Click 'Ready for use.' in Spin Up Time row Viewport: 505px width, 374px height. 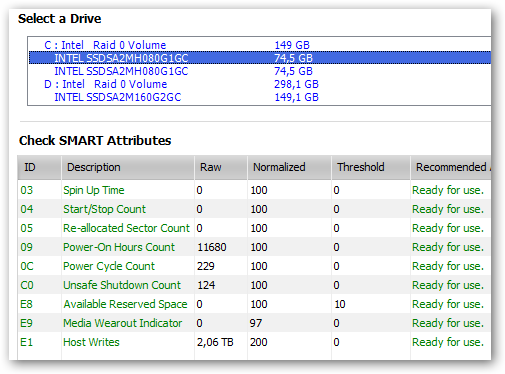448,190
